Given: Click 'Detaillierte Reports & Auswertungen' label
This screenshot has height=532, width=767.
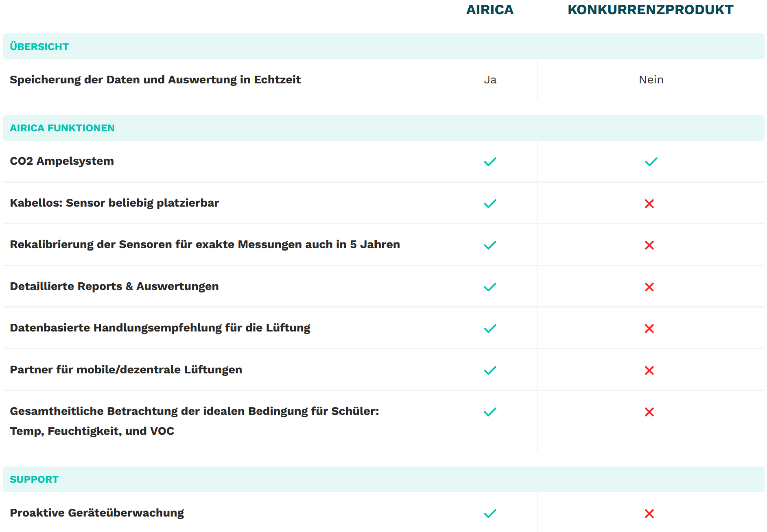Looking at the screenshot, I should pos(114,286).
